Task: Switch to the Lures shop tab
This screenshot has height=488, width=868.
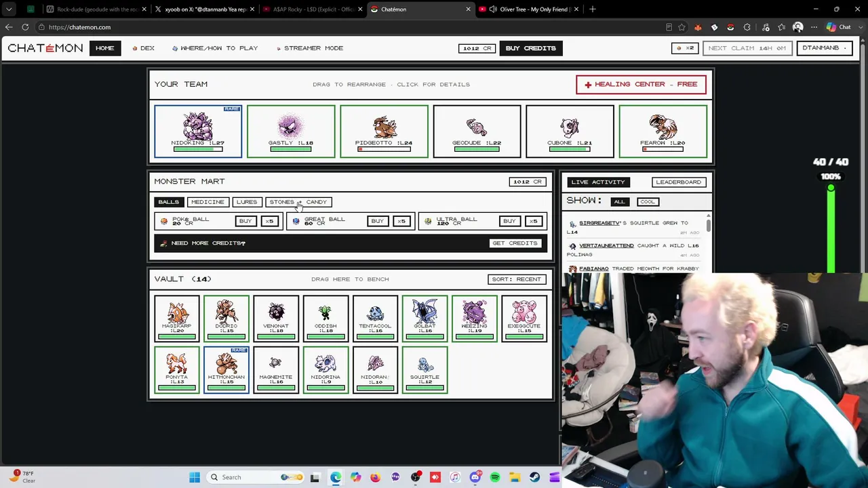Action: click(x=247, y=202)
